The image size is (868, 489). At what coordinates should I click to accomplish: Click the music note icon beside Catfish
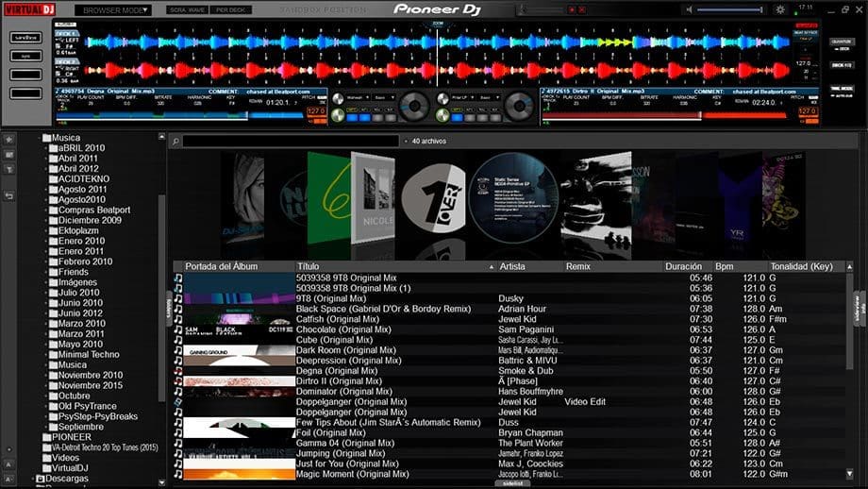pyautogui.click(x=178, y=319)
